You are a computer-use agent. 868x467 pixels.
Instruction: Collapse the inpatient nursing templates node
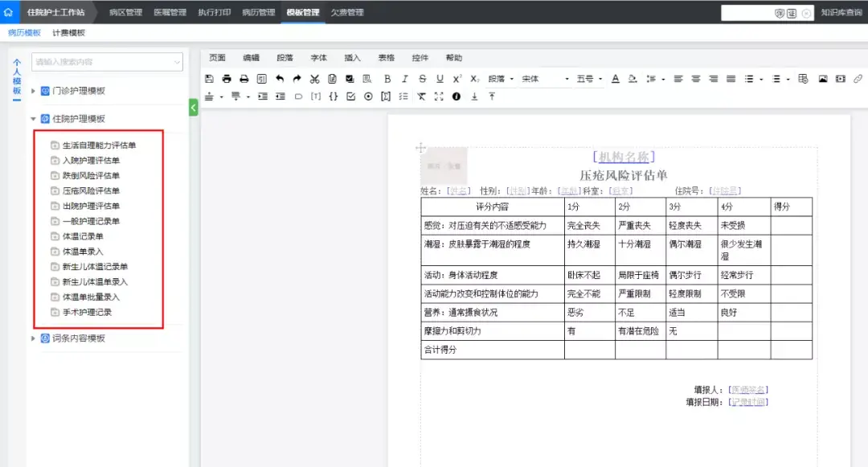(33, 119)
